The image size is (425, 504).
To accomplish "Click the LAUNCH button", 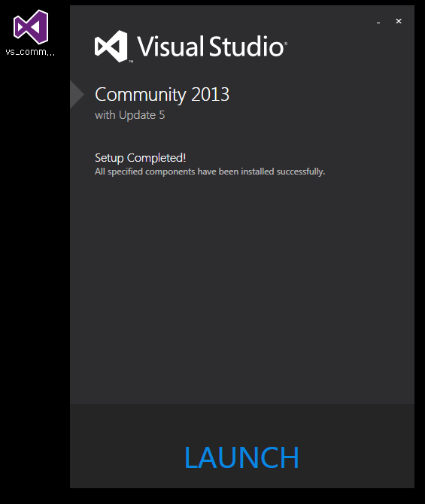I will coord(241,457).
